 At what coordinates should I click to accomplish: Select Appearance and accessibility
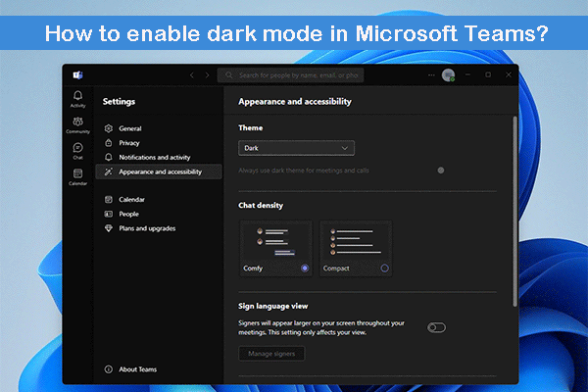click(x=159, y=171)
